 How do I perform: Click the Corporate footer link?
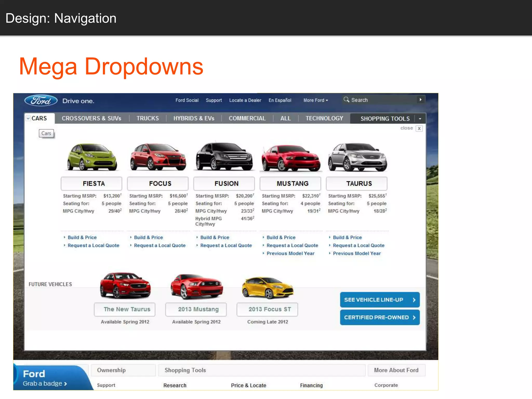[x=386, y=385]
